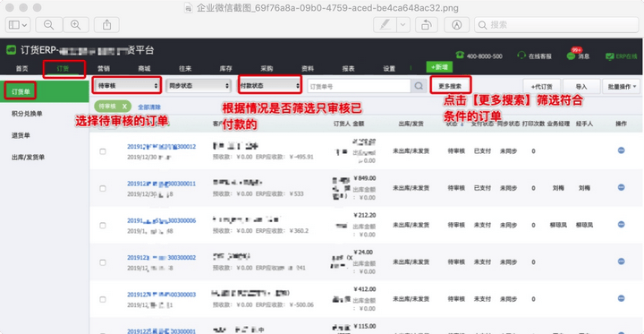
Task: Switch to the 报表 tab
Action: click(x=348, y=69)
